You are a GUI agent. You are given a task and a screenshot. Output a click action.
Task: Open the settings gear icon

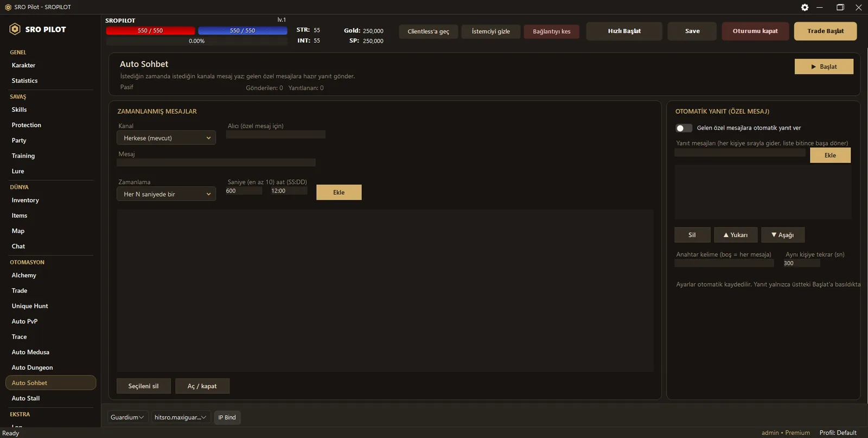click(805, 7)
